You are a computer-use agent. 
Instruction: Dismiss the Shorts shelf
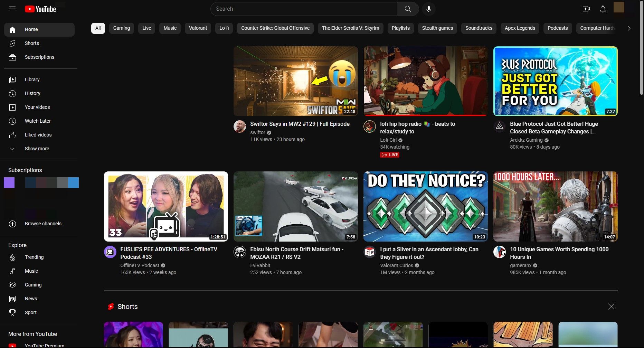[611, 307]
